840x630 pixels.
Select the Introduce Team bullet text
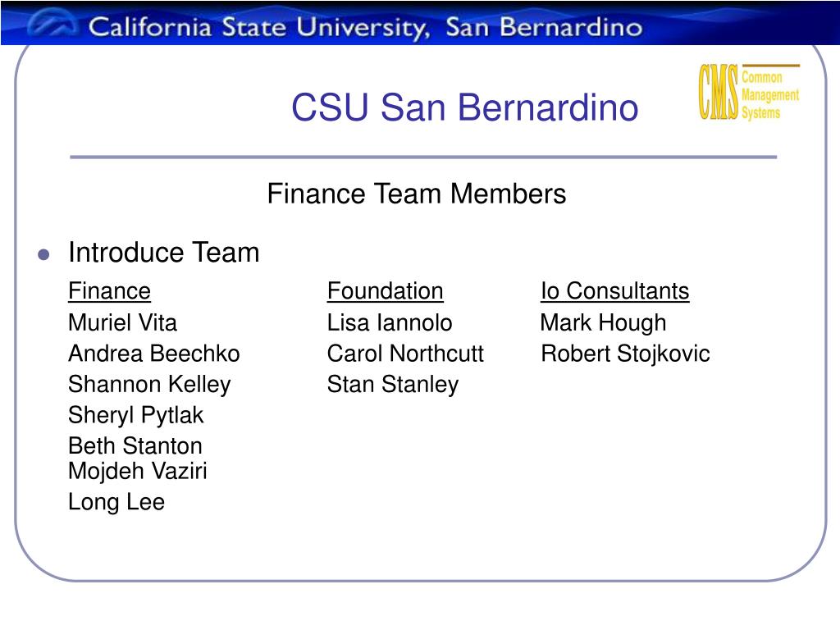coord(164,253)
